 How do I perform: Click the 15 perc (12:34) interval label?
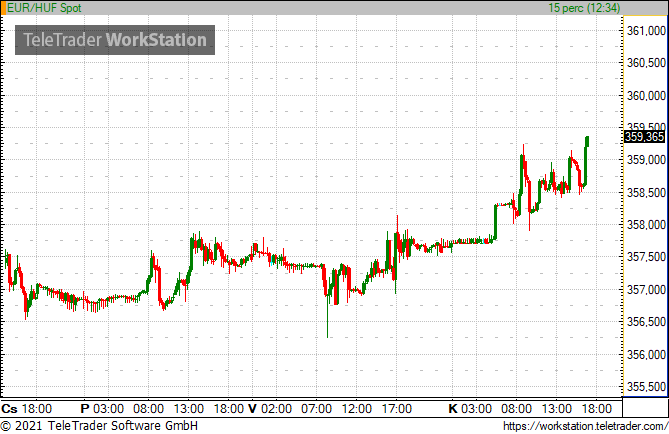coord(584,8)
